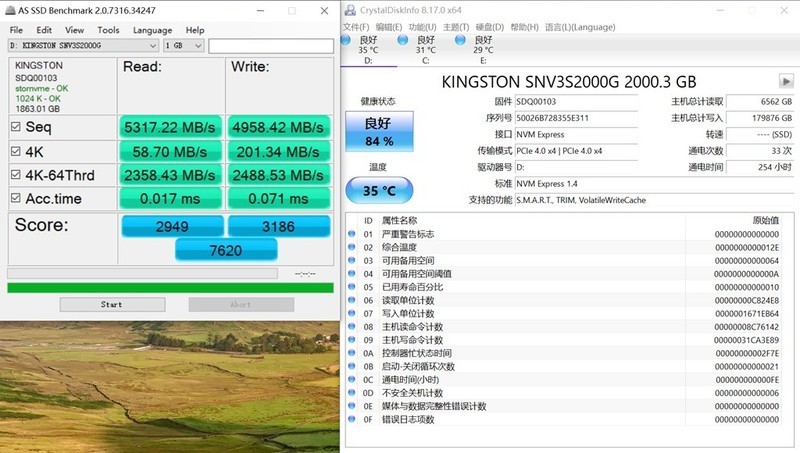The height and width of the screenshot is (453, 800).
Task: Click status dot for attribute 0D 不安全关机计数
Action: coord(352,393)
